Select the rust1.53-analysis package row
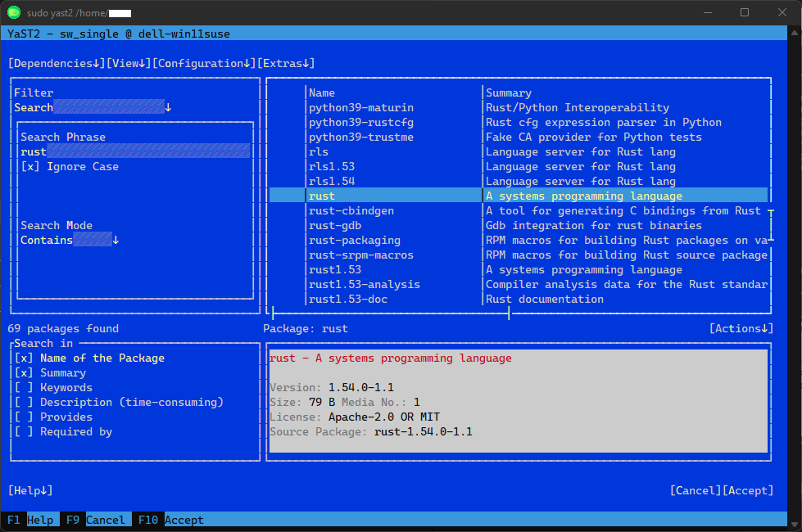This screenshot has width=802, height=532. (519, 284)
